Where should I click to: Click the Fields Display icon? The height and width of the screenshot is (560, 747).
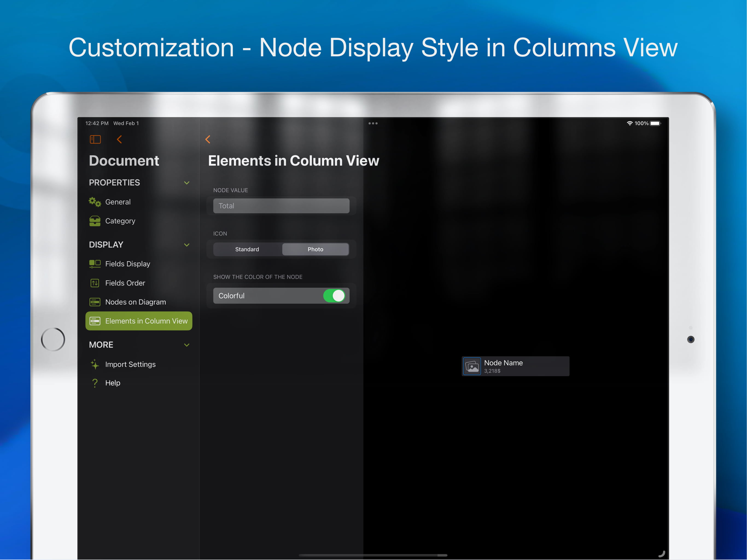point(95,264)
